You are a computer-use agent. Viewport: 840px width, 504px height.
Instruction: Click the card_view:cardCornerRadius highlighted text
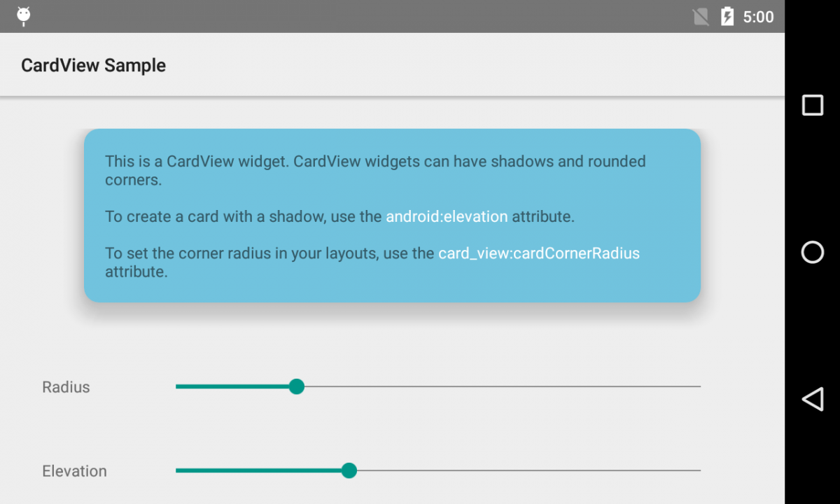[539, 253]
